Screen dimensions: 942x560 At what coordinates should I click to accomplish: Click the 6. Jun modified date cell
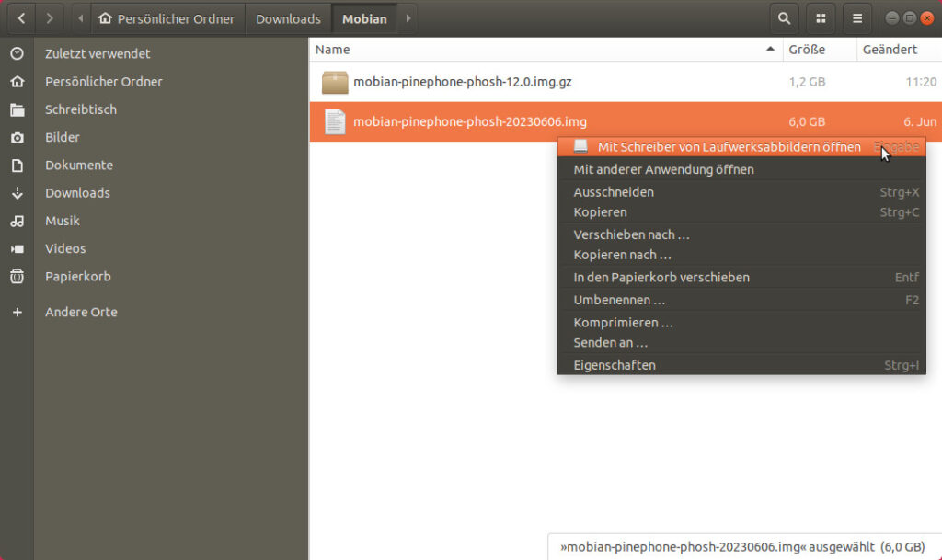click(920, 122)
